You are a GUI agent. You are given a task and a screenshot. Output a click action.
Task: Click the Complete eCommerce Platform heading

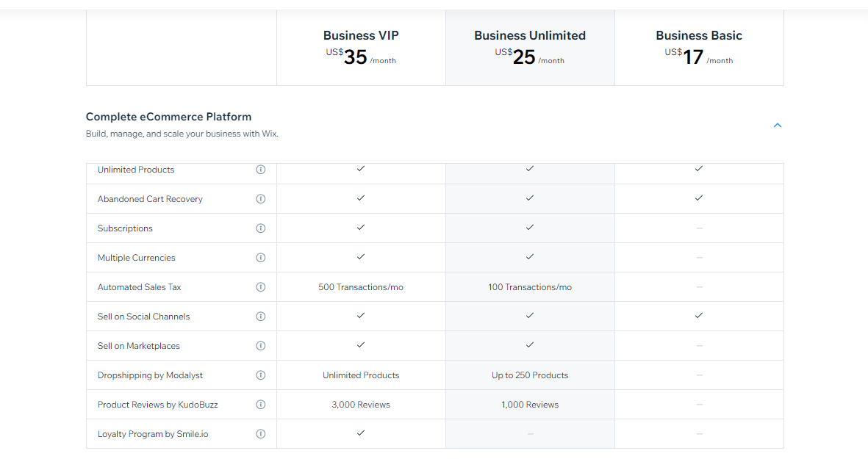point(168,117)
